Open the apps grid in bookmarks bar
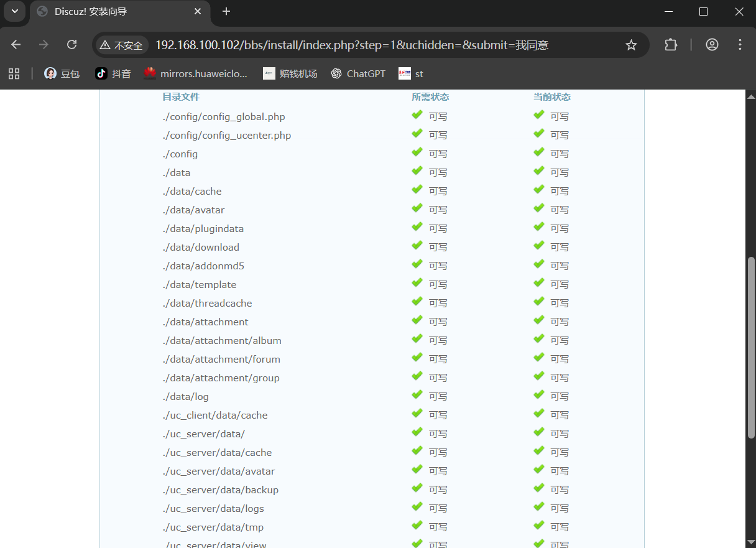The width and height of the screenshot is (756, 548). [x=14, y=73]
